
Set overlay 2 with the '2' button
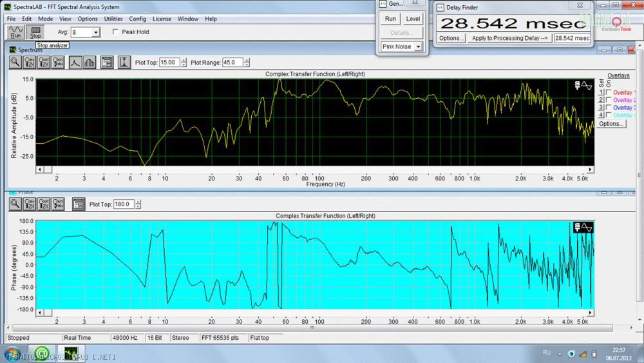pos(601,100)
